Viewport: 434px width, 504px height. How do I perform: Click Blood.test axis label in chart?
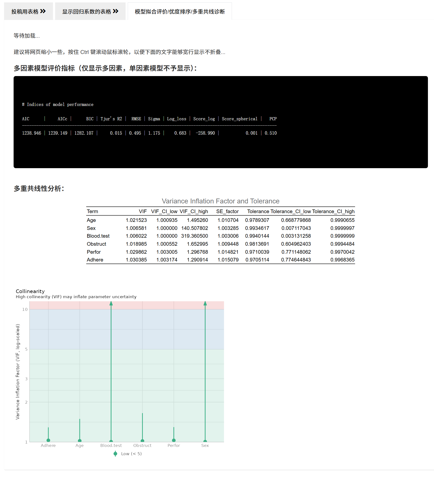click(111, 445)
